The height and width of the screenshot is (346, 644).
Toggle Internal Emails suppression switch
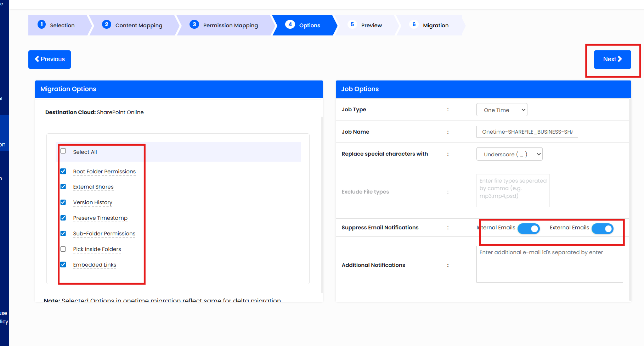529,229
